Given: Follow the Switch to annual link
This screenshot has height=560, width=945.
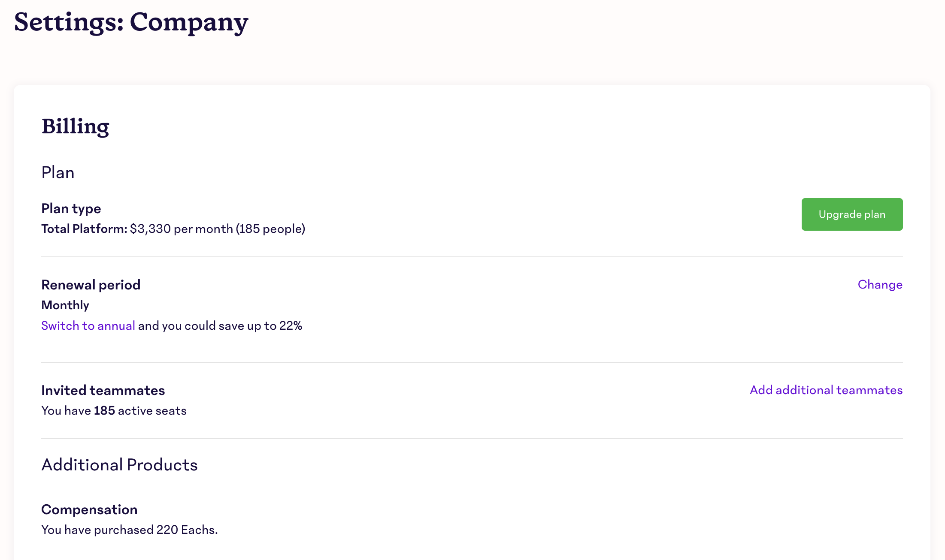Looking at the screenshot, I should (x=88, y=326).
